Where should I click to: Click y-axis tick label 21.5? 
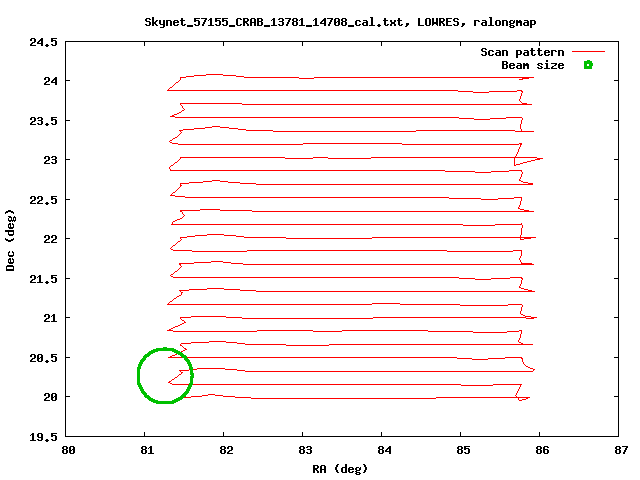pyautogui.click(x=43, y=279)
